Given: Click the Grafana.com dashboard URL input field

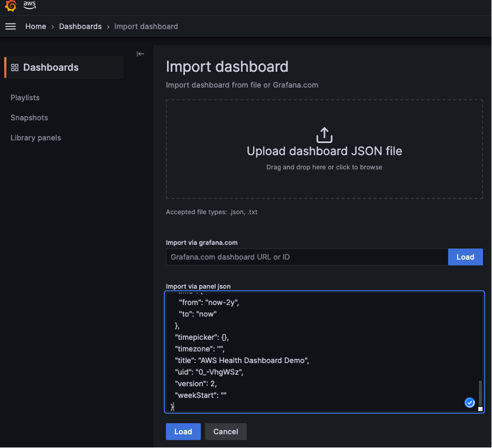Looking at the screenshot, I should click(x=305, y=257).
